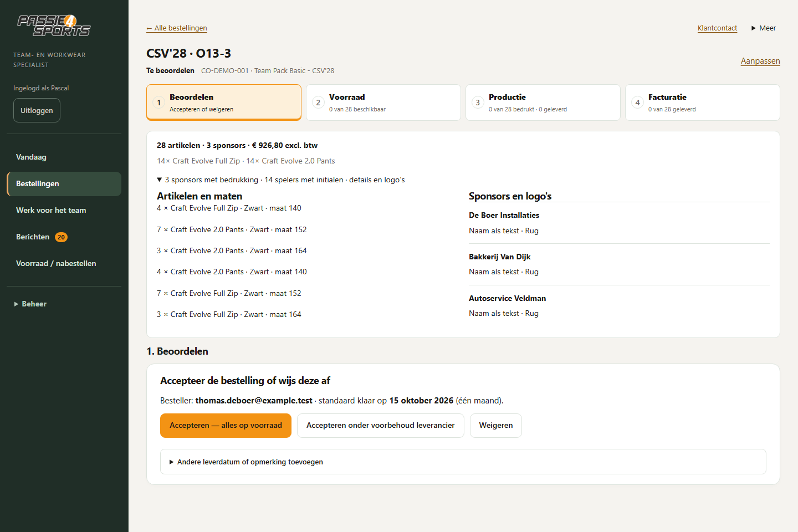The width and height of the screenshot is (798, 532).
Task: Click the CSV'28 · O13-3 heading
Action: [x=188, y=54]
